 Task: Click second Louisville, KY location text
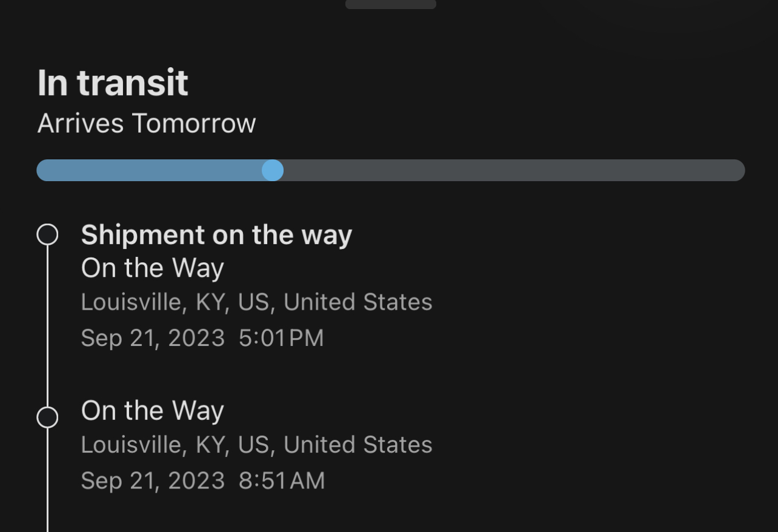(257, 444)
